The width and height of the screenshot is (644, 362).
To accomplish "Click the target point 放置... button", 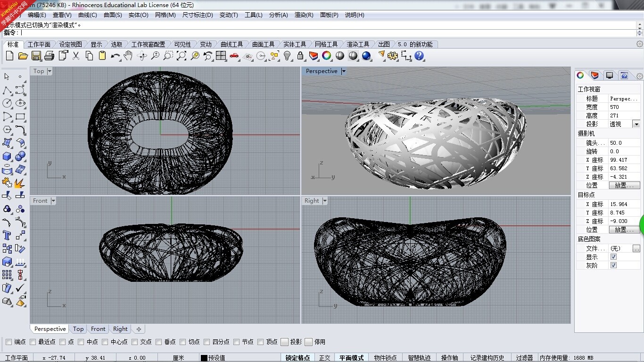I will click(x=624, y=230).
